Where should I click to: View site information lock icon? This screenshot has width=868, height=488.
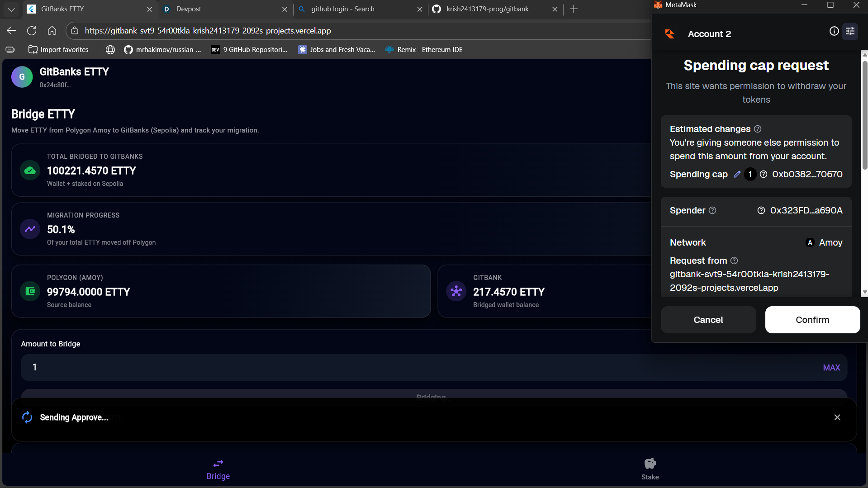click(x=75, y=31)
